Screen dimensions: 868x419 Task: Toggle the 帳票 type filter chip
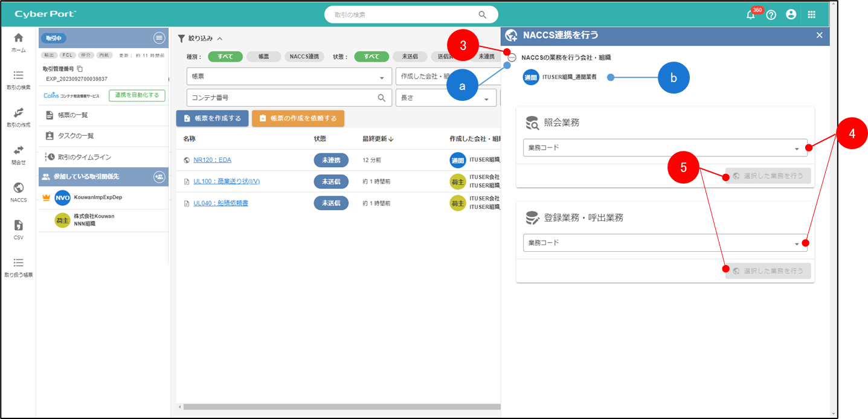coord(264,57)
